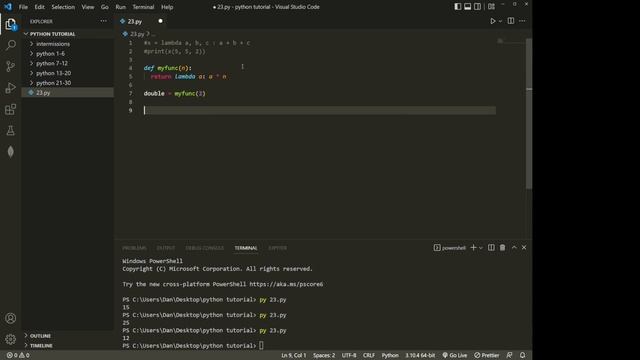Open notifications bell icon
This screenshot has width=640, height=360.
[522, 355]
